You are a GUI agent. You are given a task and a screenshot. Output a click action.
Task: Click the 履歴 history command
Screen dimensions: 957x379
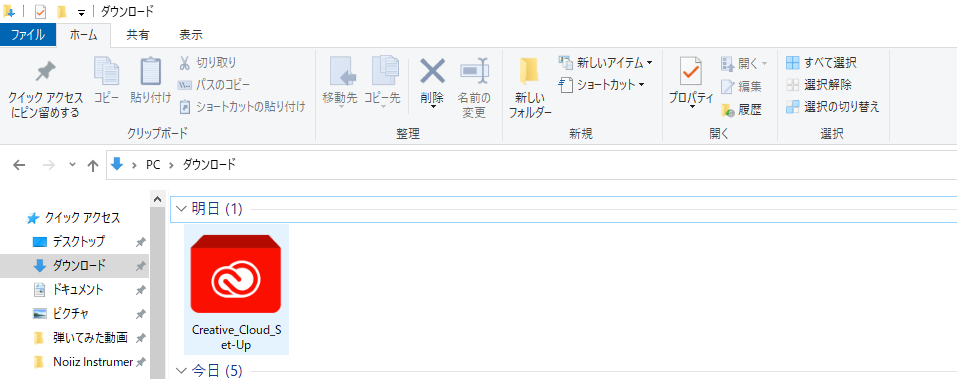tap(741, 110)
